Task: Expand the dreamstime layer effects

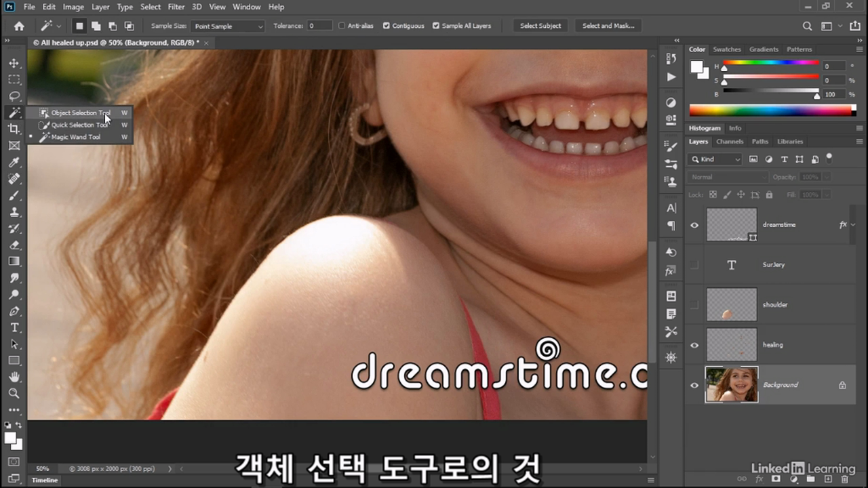Action: click(x=852, y=224)
